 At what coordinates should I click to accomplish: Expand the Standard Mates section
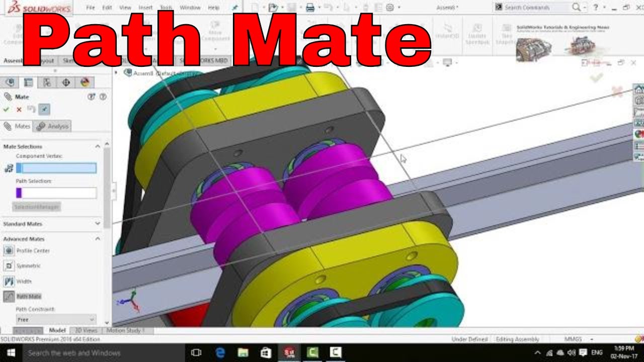(x=98, y=224)
